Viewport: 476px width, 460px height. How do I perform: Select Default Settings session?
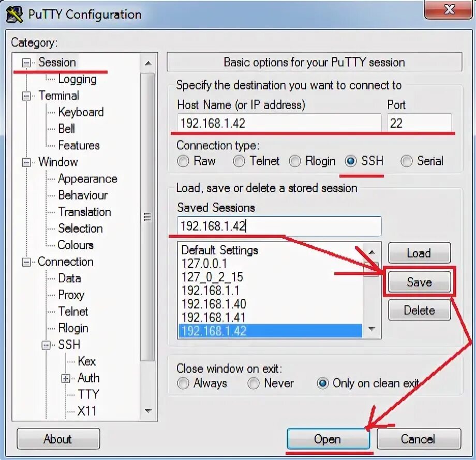(270, 251)
